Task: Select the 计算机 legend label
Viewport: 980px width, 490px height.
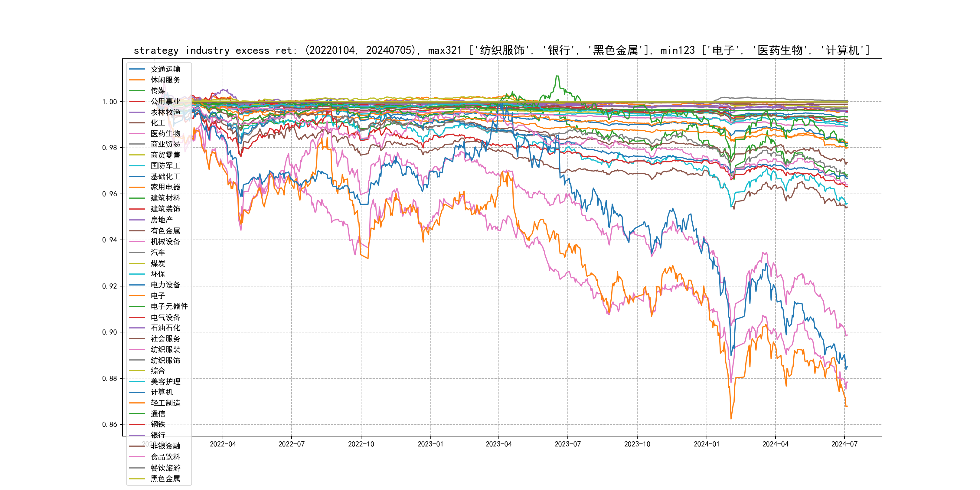Action: (161, 392)
